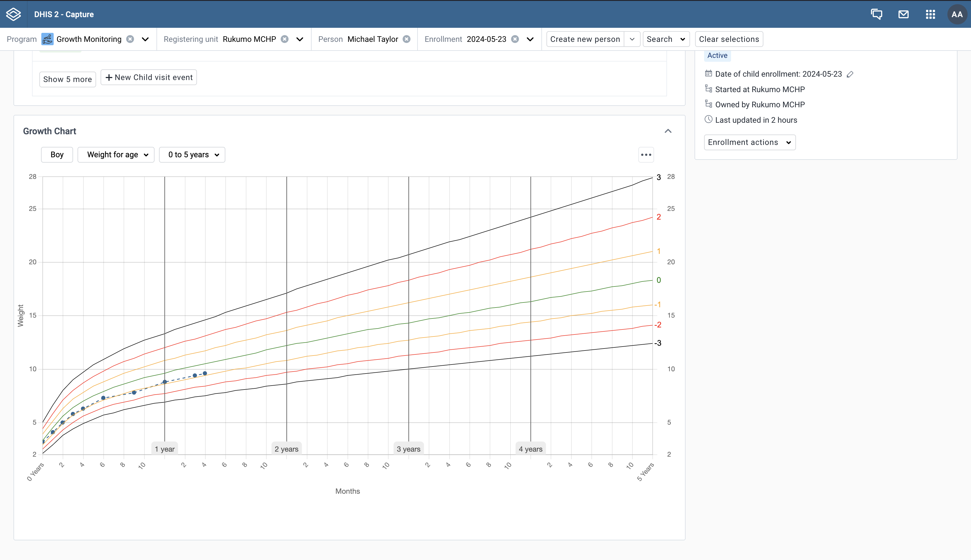Edit the child enrollment date pencil
Viewport: 971px width, 560px height.
pos(850,74)
